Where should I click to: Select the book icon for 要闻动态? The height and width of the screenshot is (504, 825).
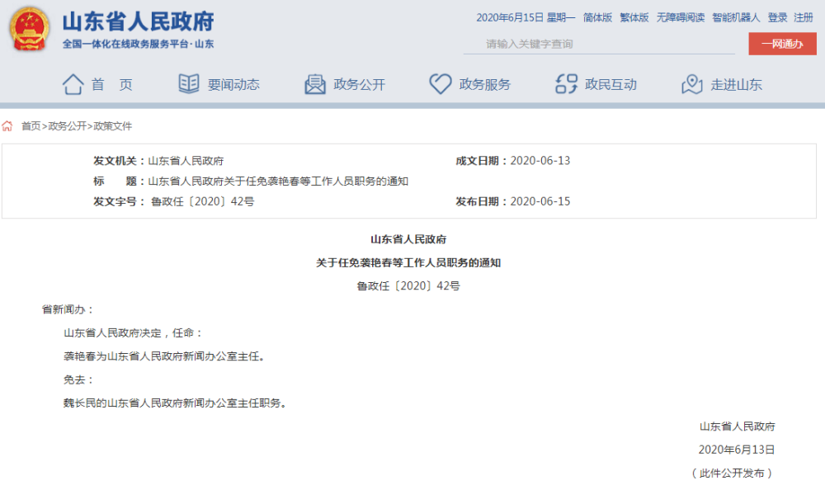point(189,82)
